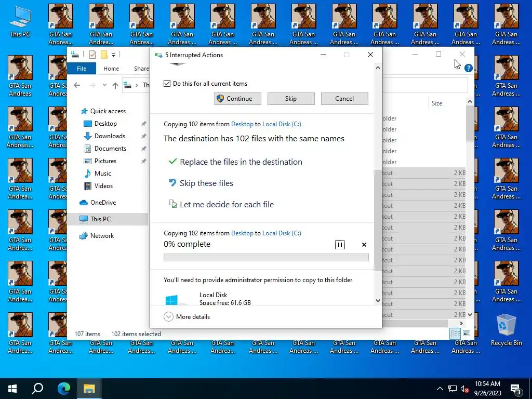
Task: Open the Home ribbon tab
Action: click(x=111, y=69)
